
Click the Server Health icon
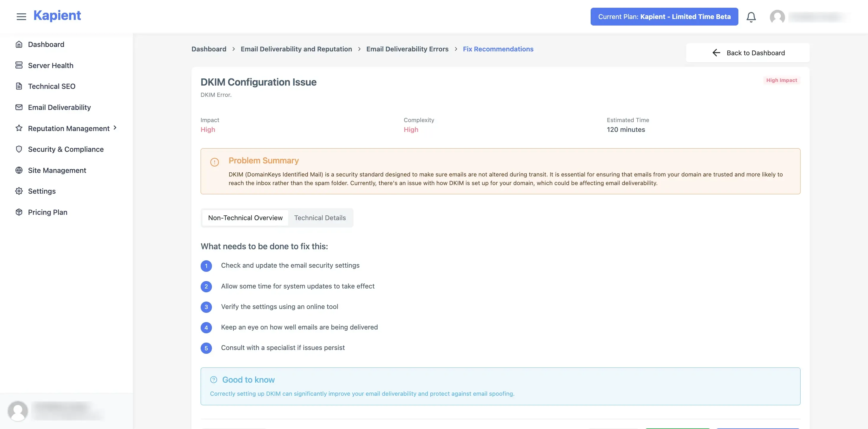pos(19,65)
